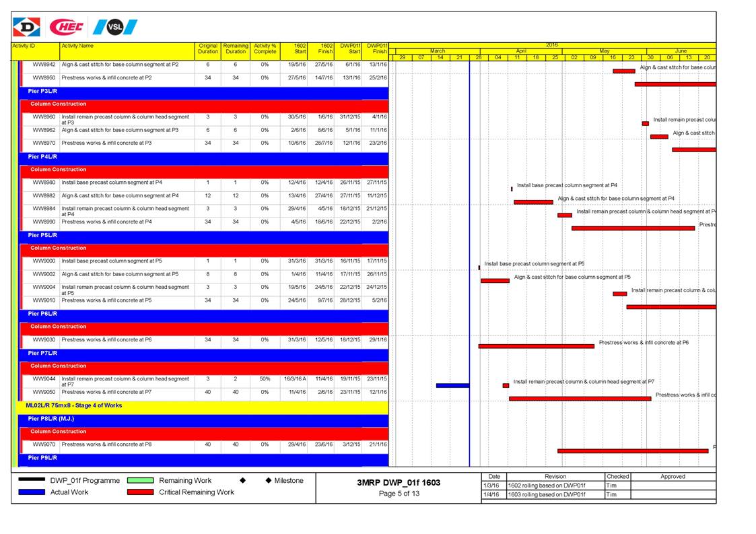756x534 pixels.
Task: Click the Checked header in the revision table
Action: [617, 477]
